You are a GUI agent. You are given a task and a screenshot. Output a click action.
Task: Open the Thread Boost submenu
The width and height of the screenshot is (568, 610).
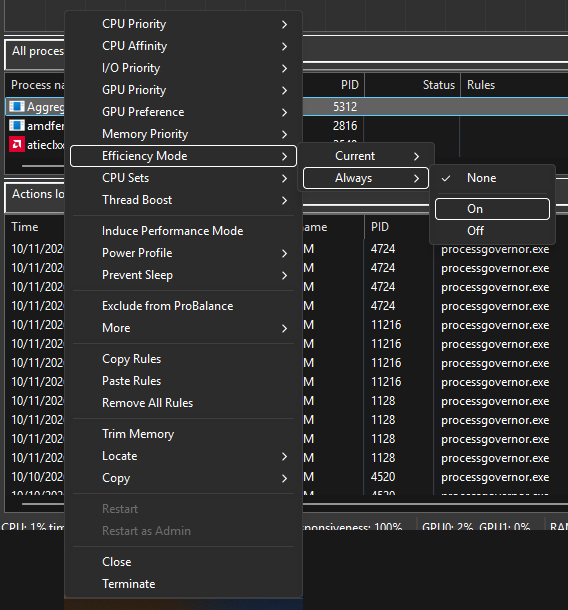point(183,200)
